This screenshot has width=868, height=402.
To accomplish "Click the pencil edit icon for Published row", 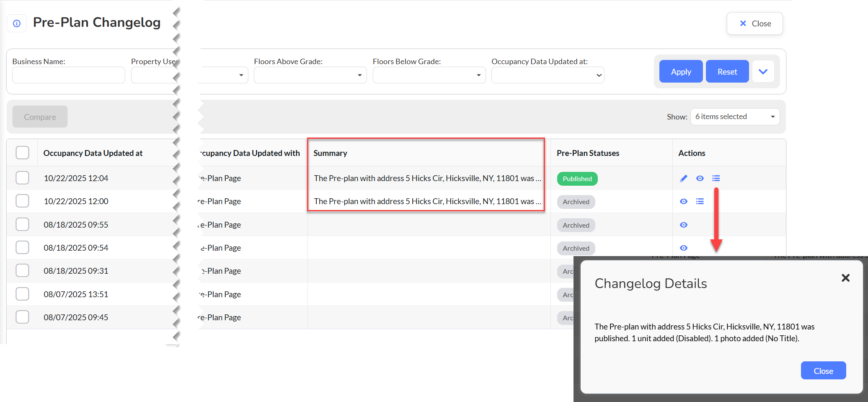I will [683, 179].
